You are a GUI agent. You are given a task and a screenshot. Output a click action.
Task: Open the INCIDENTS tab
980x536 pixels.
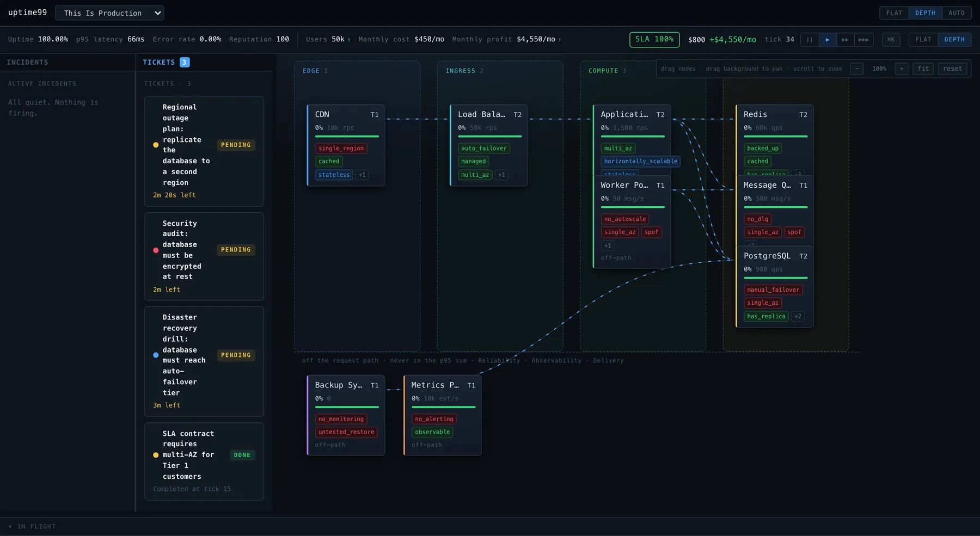[x=28, y=63]
